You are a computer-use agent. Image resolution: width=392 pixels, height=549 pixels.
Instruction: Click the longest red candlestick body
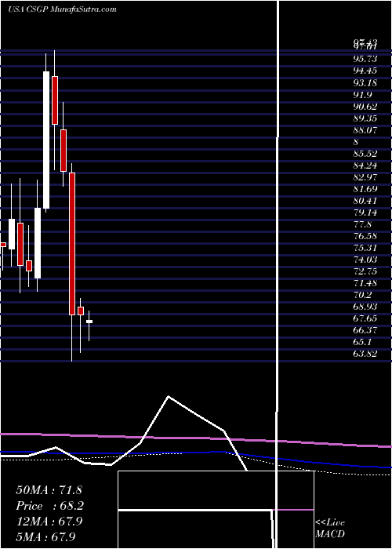72,244
